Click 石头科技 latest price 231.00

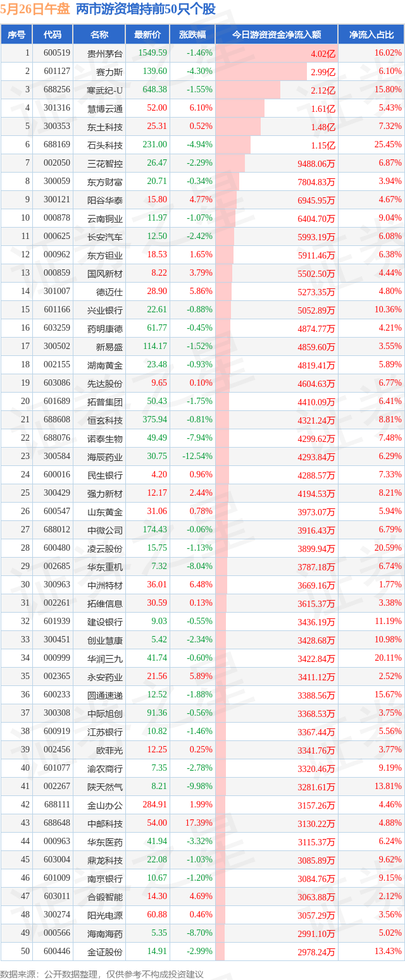click(x=154, y=145)
